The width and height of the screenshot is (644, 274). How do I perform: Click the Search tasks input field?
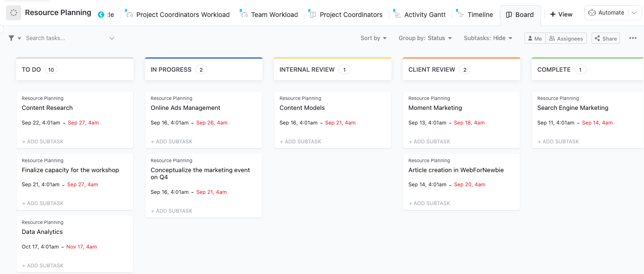(61, 38)
